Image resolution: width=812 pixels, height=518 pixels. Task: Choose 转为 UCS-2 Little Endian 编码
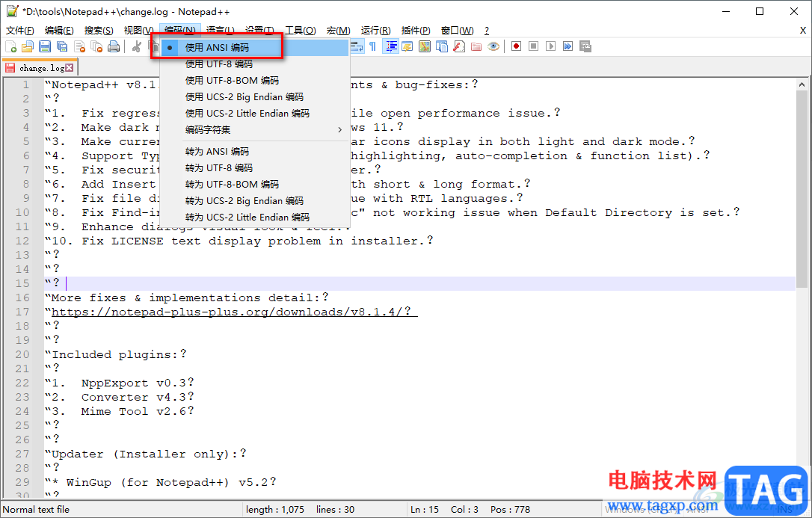[255, 218]
